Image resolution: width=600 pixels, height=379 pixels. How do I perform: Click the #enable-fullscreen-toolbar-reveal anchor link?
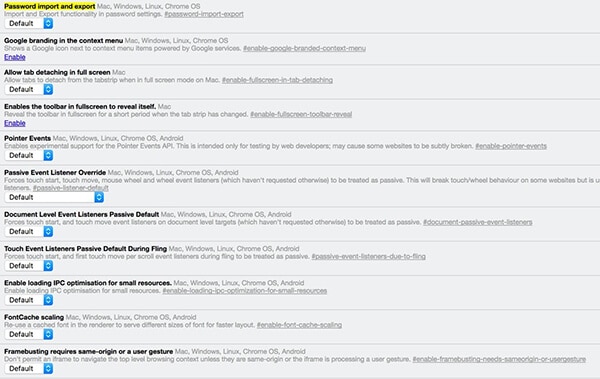[301, 114]
